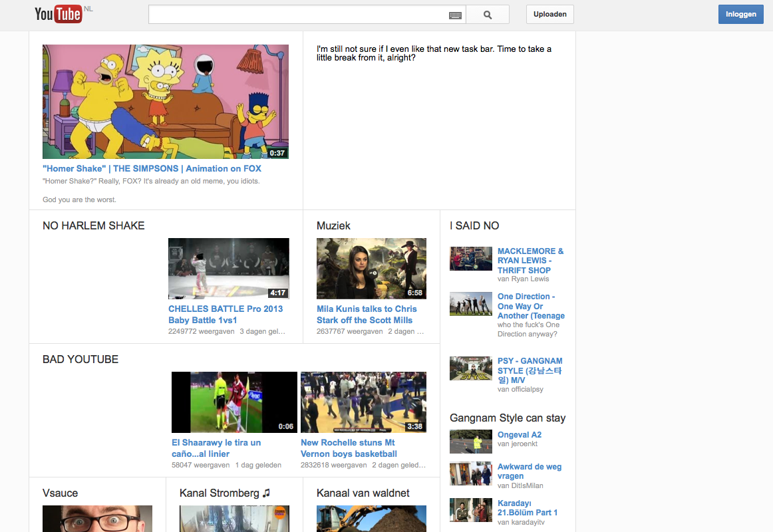Open the New Rochelle basketball video thumbnail
773x532 pixels.
click(363, 402)
